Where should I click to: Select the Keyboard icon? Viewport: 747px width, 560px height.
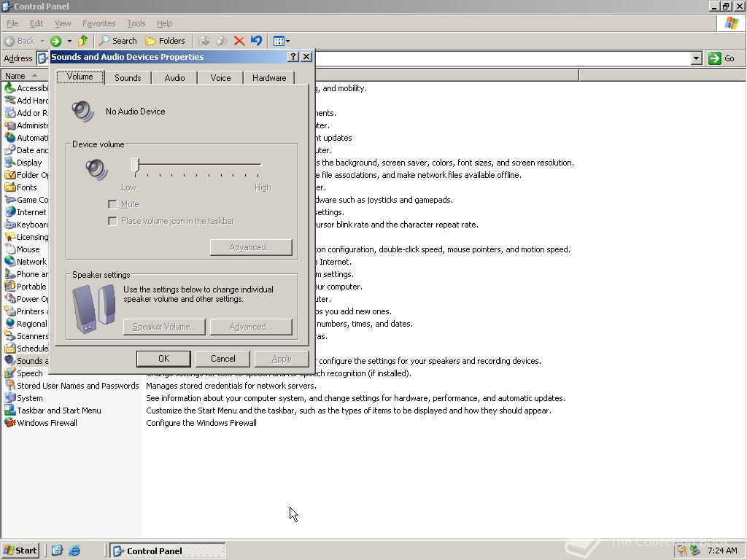pyautogui.click(x=10, y=225)
